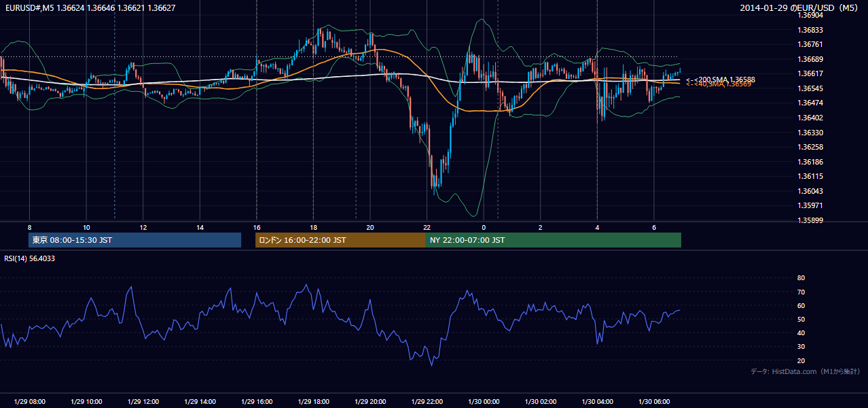Click price level 1.36115 on the axis
This screenshot has height=408, width=868.
810,176
